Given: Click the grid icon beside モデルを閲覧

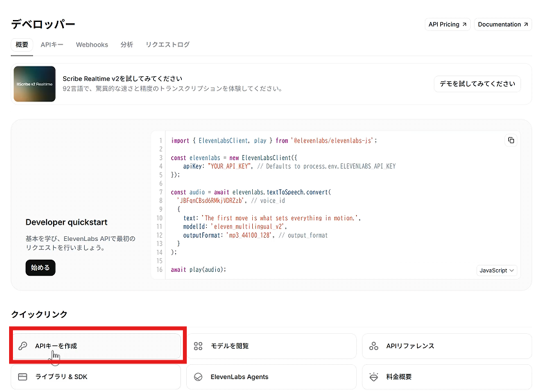Looking at the screenshot, I should pos(198,346).
